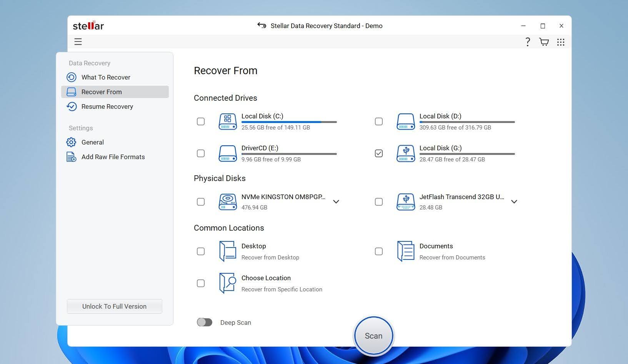Viewport: 628px width, 364px height.
Task: Click the JetFlash Transcend USB disk icon
Action: [x=406, y=202]
